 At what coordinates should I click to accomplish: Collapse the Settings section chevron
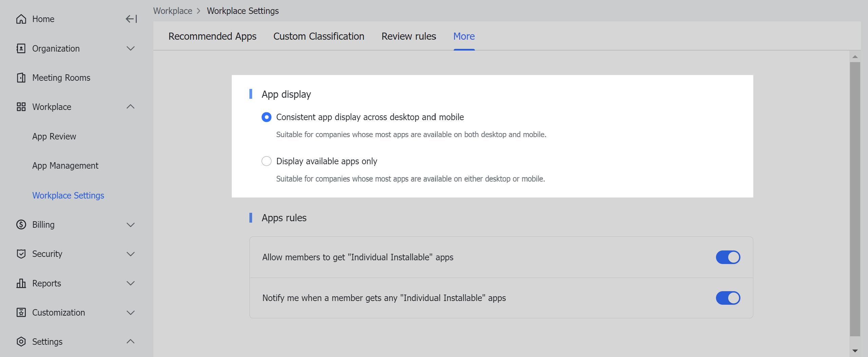click(131, 342)
